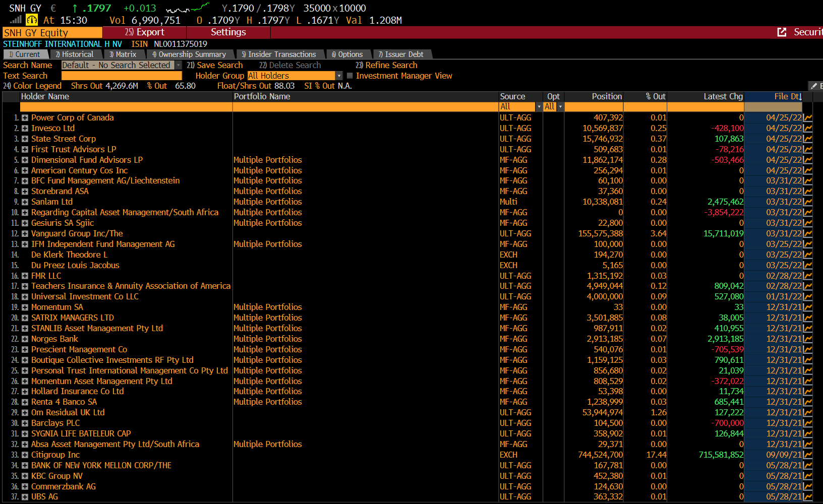
Task: Open chart icon for Citigroup Inc row
Action: pyautogui.click(x=808, y=455)
